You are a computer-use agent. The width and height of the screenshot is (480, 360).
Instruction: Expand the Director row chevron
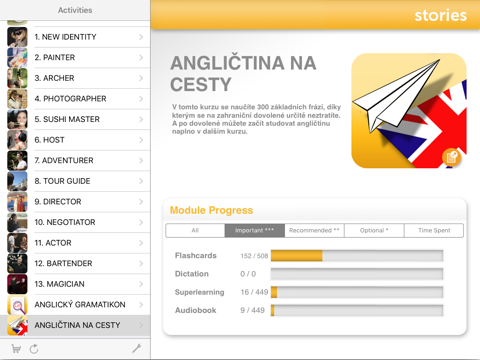pyautogui.click(x=141, y=202)
